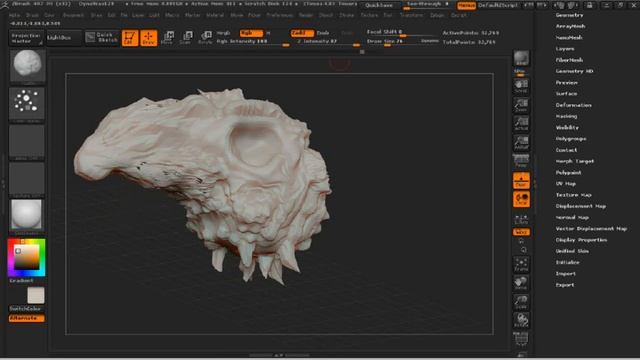
Task: Open the stroke type dots selector
Action: 27,103
